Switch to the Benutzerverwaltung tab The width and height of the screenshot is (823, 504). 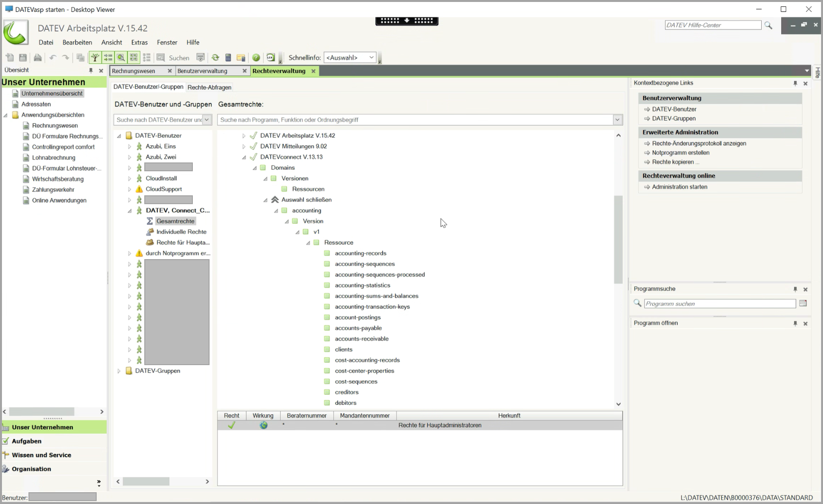coord(202,71)
